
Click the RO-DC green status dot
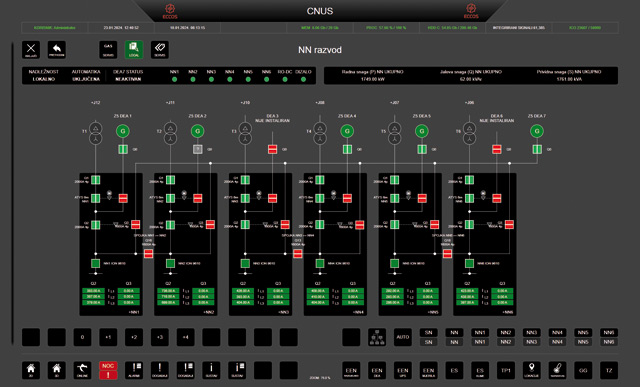(x=285, y=80)
